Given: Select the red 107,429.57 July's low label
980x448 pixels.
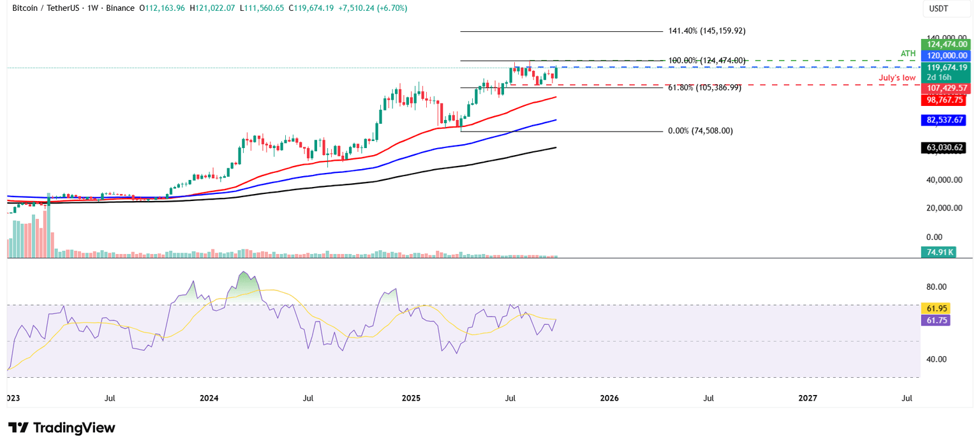Looking at the screenshot, I should click(x=946, y=88).
